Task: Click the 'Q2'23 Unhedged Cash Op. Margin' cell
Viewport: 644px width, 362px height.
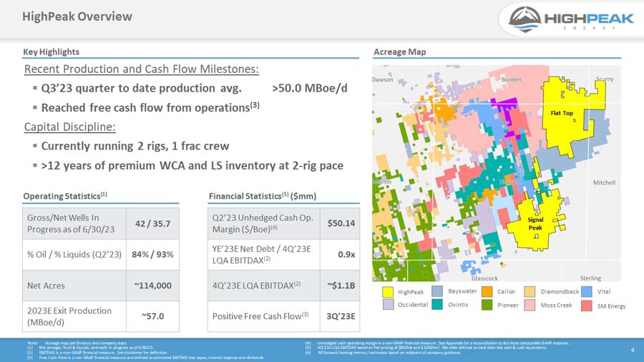Action: 263,223
